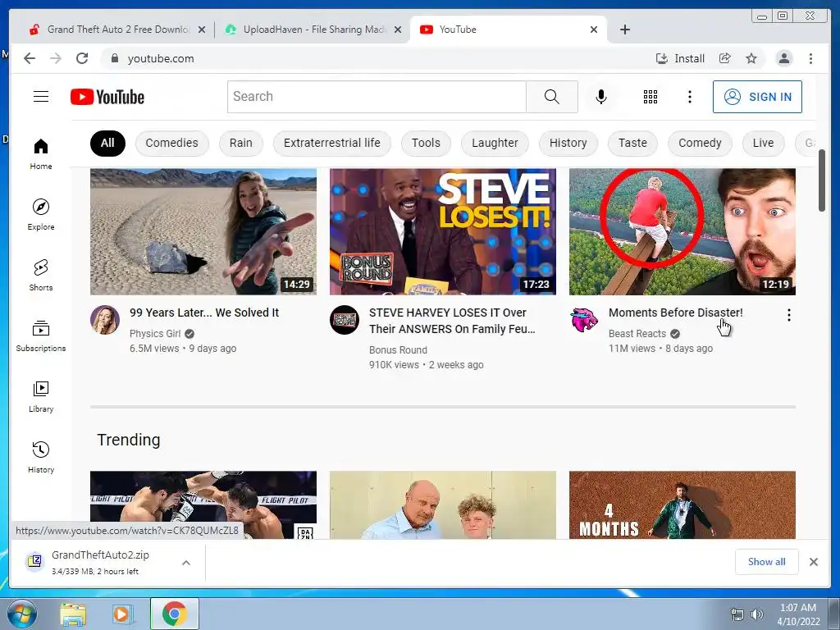Open the YouTube apps grid icon

point(650,97)
